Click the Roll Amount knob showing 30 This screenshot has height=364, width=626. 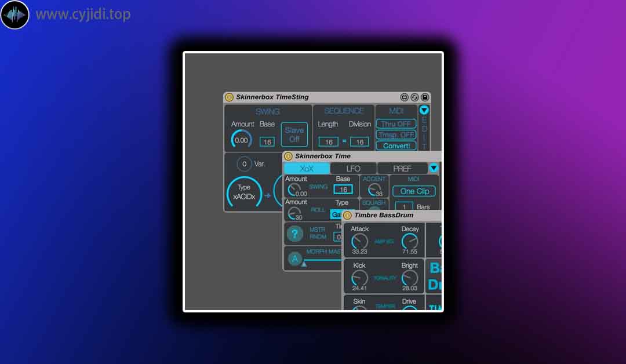point(294,213)
